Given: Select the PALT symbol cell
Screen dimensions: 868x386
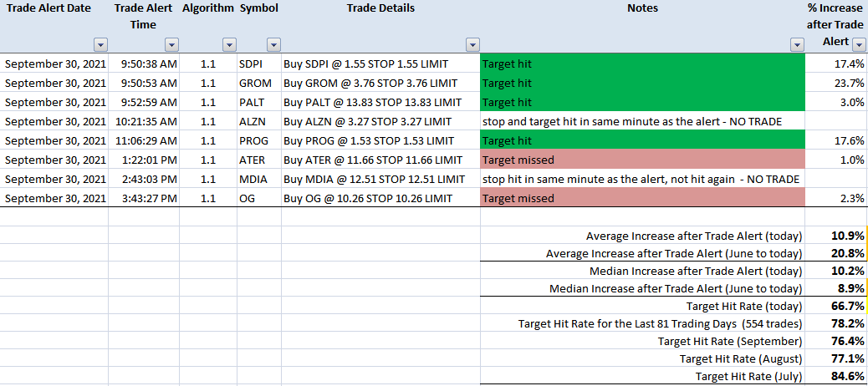Looking at the screenshot, I should click(x=259, y=102).
